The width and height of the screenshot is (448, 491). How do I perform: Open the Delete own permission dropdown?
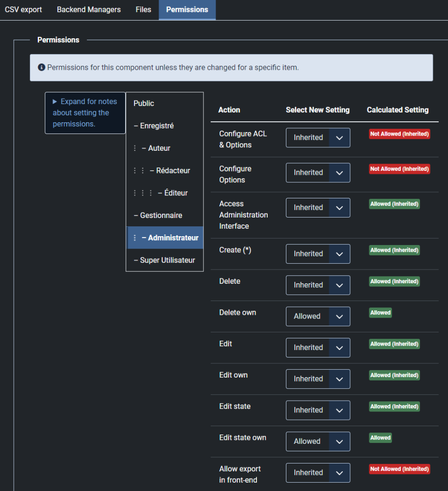(318, 317)
